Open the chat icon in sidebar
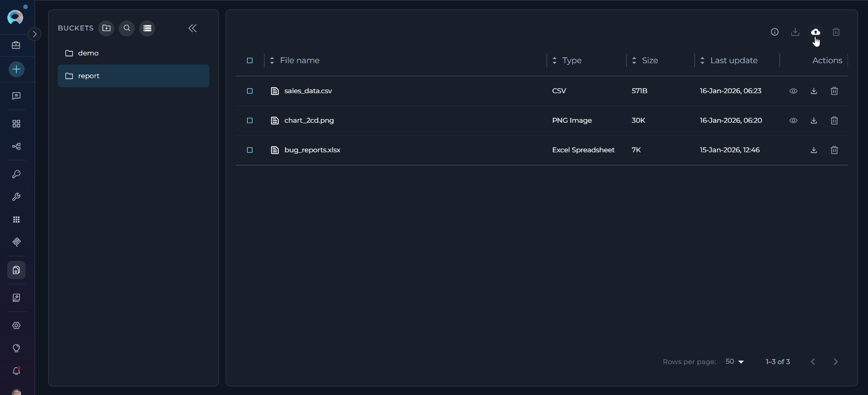The width and height of the screenshot is (868, 395). [16, 96]
